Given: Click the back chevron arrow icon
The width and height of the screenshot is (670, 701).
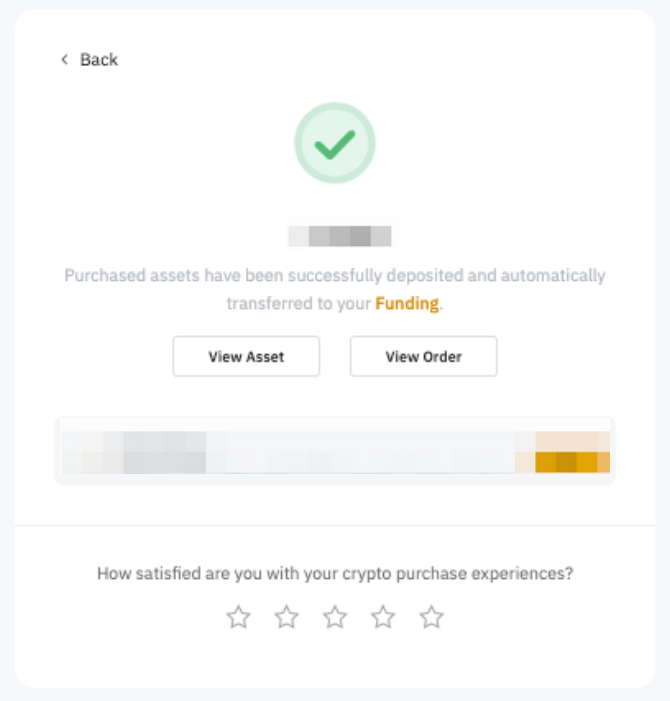Looking at the screenshot, I should pyautogui.click(x=65, y=60).
